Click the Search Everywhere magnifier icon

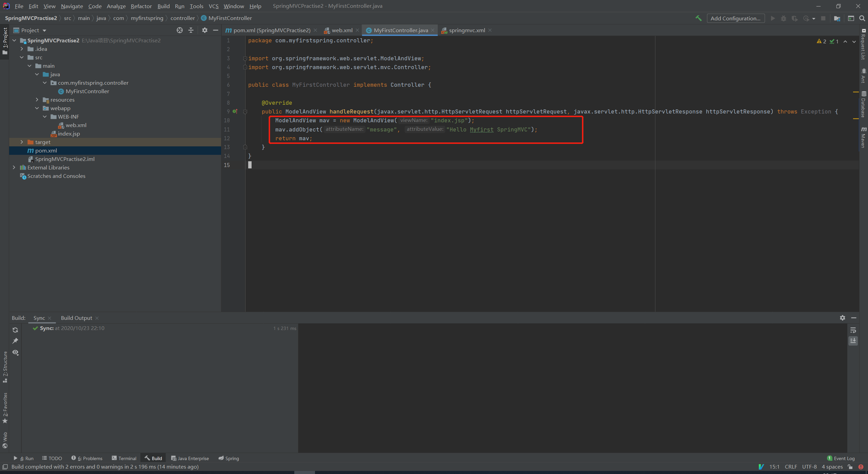(862, 18)
